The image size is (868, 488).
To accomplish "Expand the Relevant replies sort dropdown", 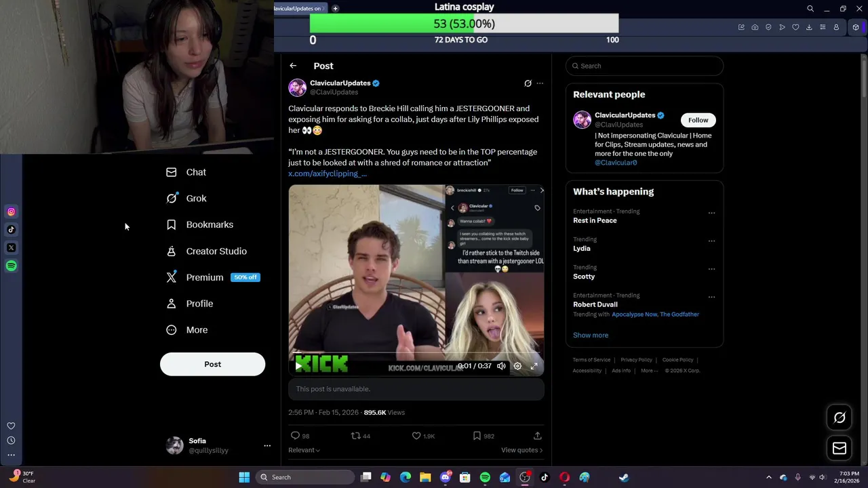I will coord(304,450).
